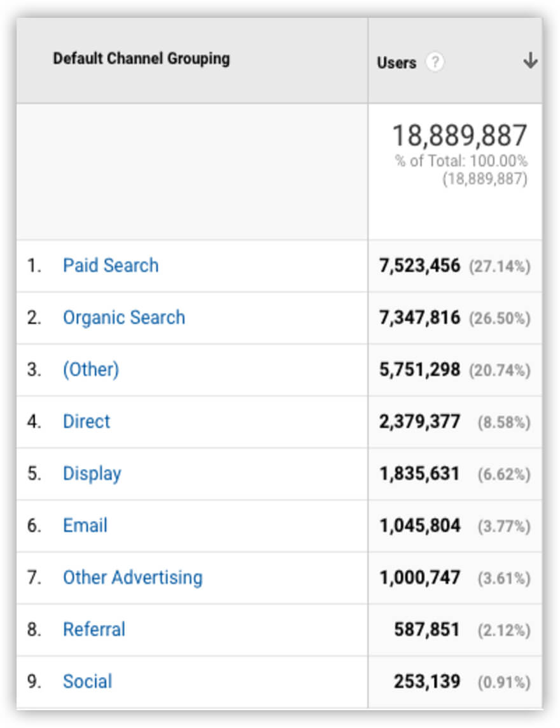Viewport: 560px width, 728px height.
Task: Click the total users figure 18,889,887
Action: point(459,136)
